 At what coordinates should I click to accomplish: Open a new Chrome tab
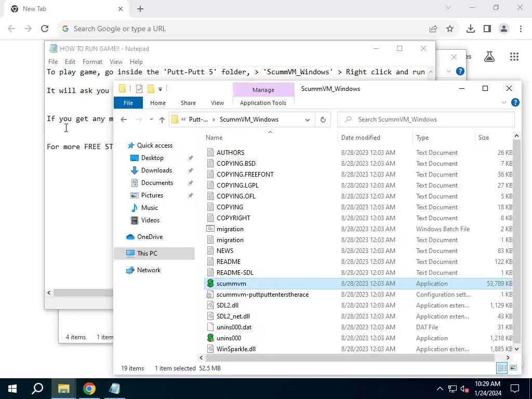coord(140,9)
